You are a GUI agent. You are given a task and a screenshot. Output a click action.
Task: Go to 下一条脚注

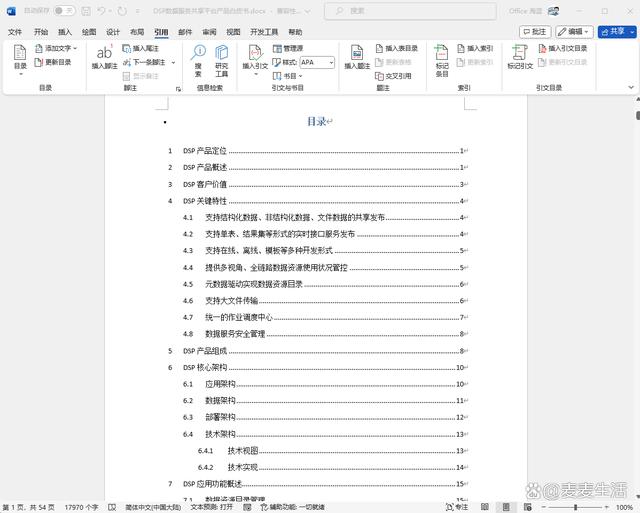click(x=144, y=62)
